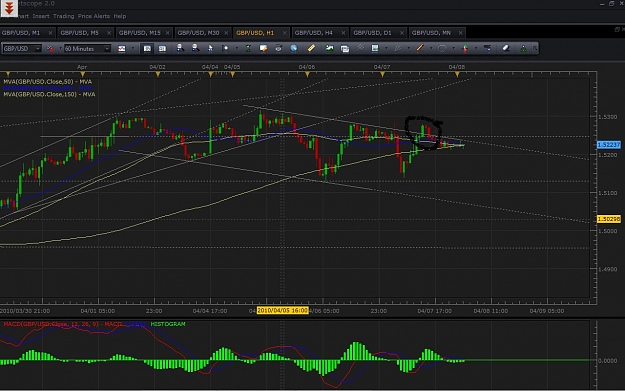Click the orange arrows application logo
The image size is (625, 391).
tap(9, 8)
